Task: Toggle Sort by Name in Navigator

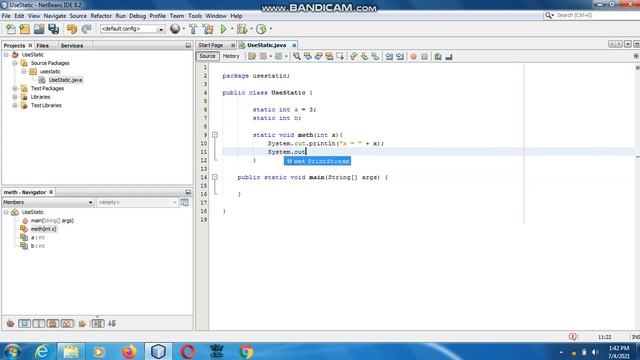Action: (98, 324)
